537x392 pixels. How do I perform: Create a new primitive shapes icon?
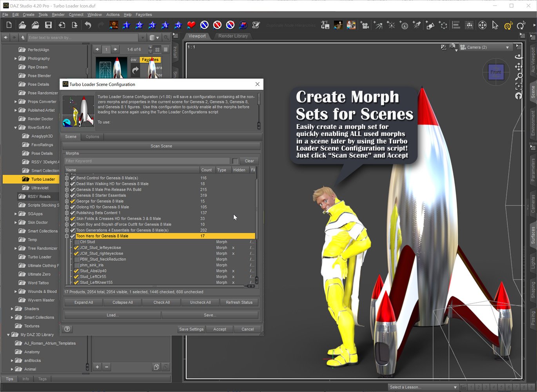click(x=430, y=25)
